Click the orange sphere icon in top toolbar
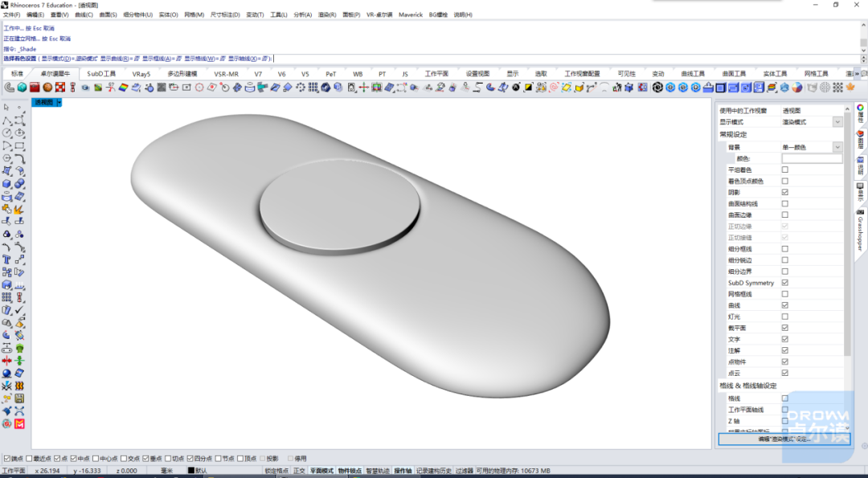The image size is (868, 478). point(47,88)
